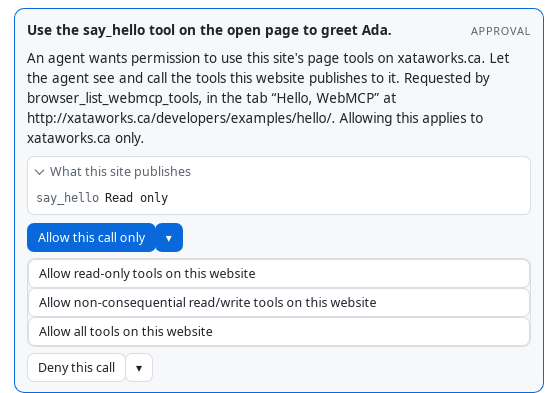Image resolution: width=558 pixels, height=393 pixels.
Task: Pick Allow all tools on this website
Action: 279,331
